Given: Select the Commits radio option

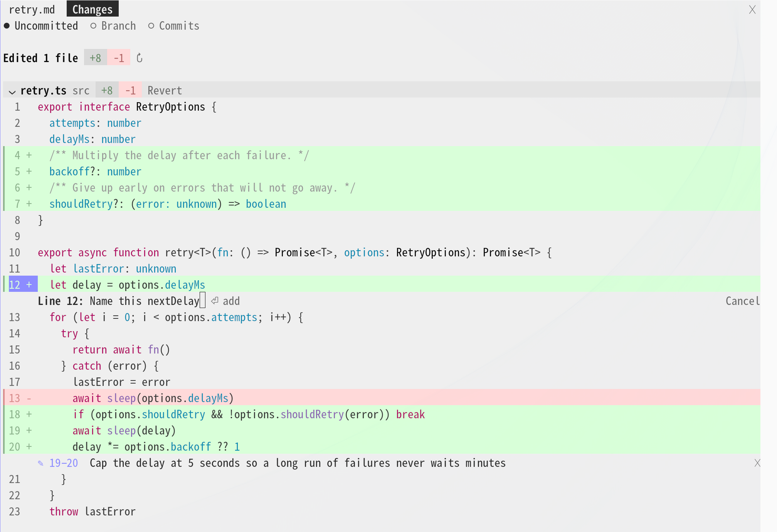Looking at the screenshot, I should [x=174, y=26].
